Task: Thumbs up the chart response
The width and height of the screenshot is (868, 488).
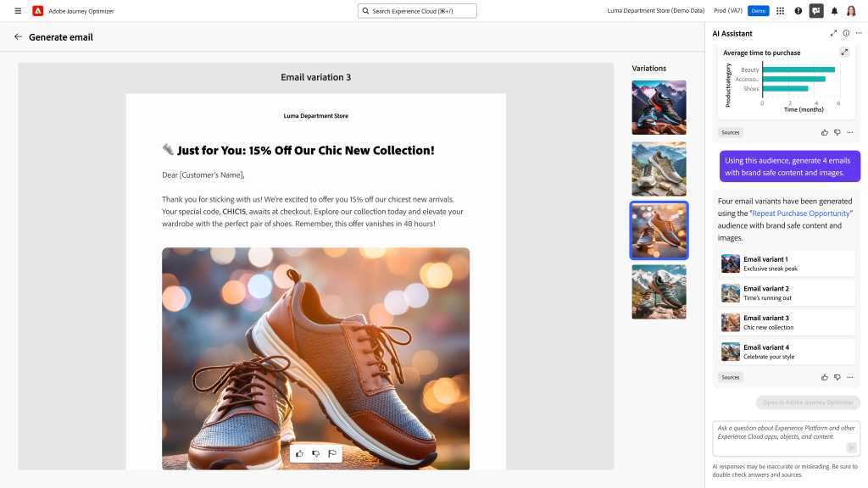Action: [824, 132]
